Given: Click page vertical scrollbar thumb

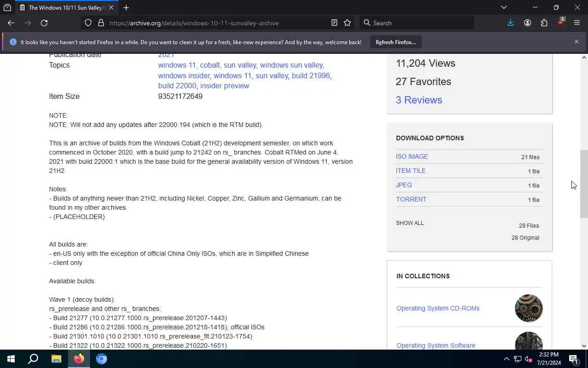Looking at the screenshot, I should pyautogui.click(x=584, y=184).
